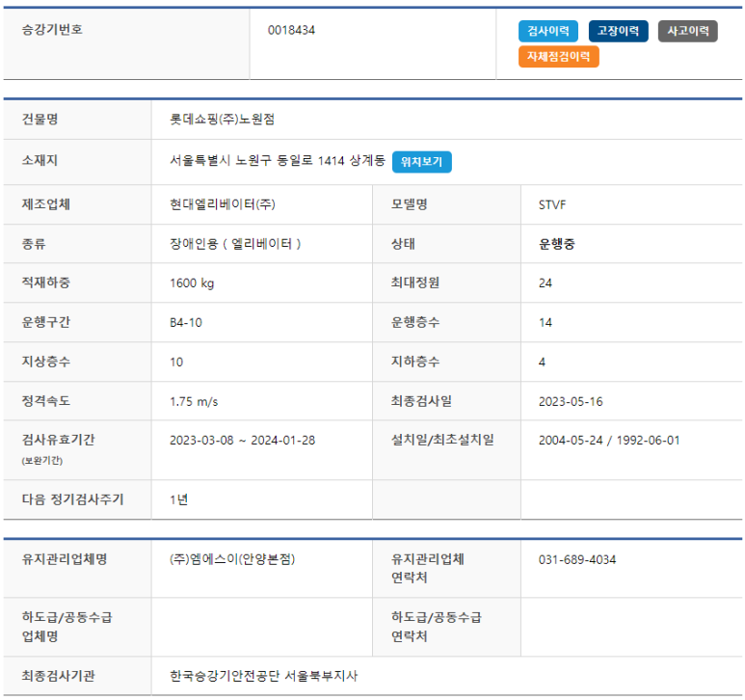The height and width of the screenshot is (700, 745).
Task: Select floors served value 14
Action: point(545,323)
